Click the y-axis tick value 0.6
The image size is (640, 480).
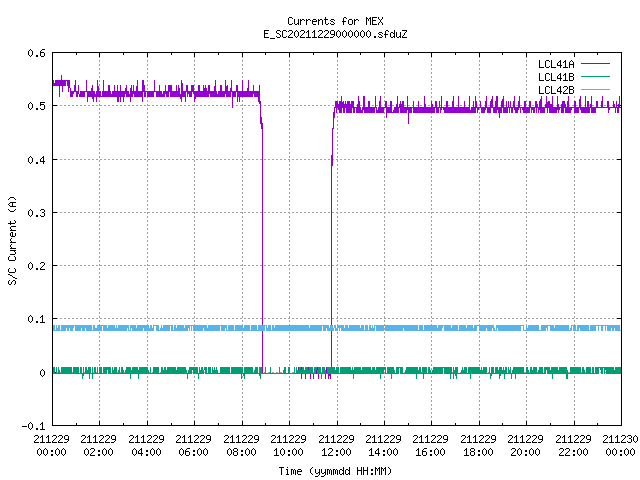tap(36, 53)
